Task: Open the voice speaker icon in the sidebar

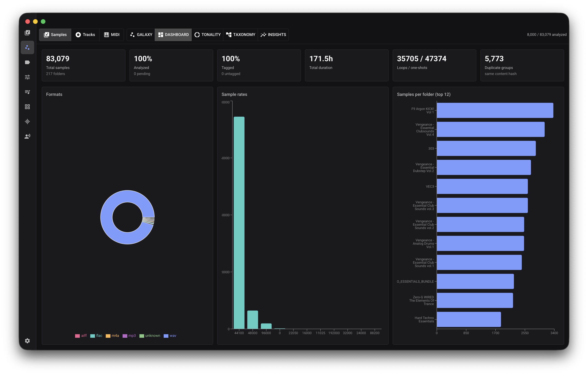Action: pyautogui.click(x=27, y=136)
